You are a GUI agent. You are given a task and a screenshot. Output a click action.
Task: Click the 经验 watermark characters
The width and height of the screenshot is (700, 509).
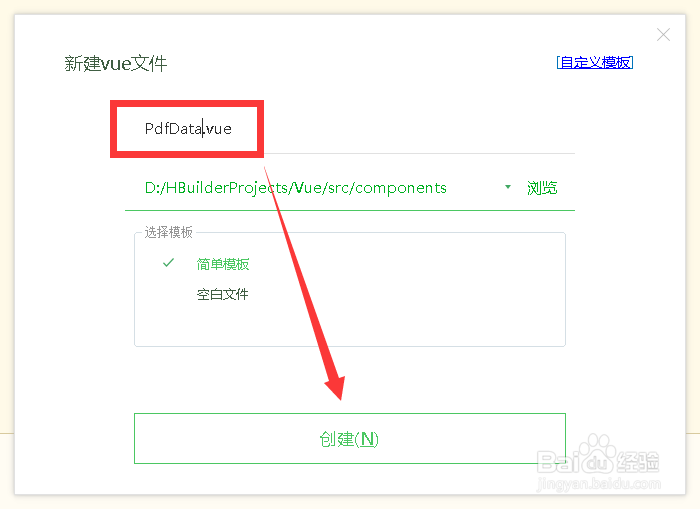click(x=638, y=462)
